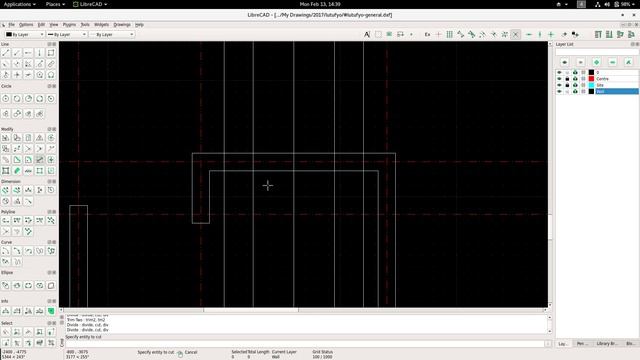
Task: Select the Polyline drawing tool
Action: [x=6, y=220]
